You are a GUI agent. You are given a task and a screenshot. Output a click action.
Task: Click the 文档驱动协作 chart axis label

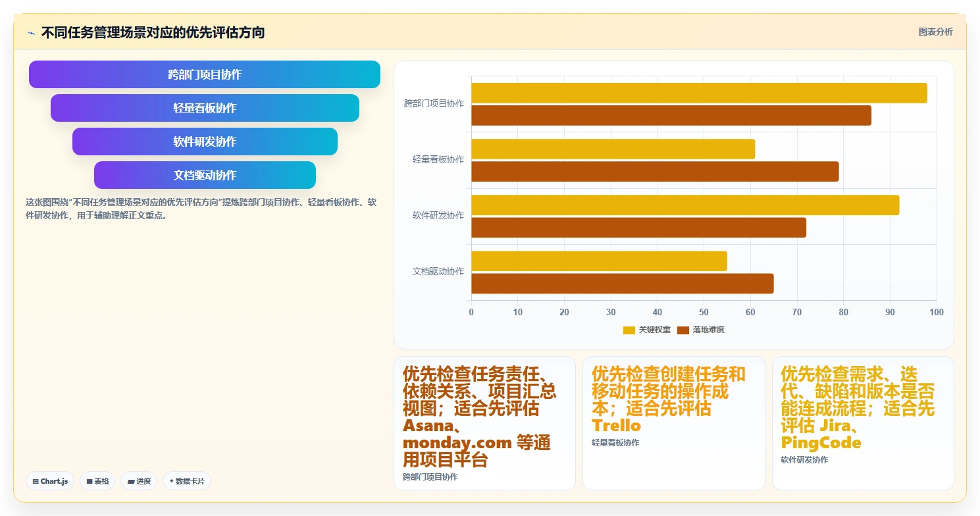click(438, 272)
